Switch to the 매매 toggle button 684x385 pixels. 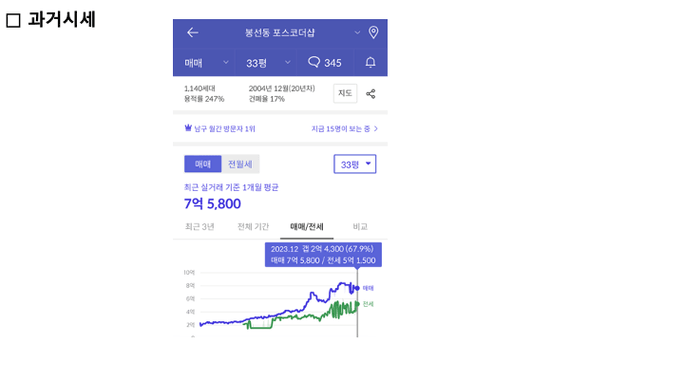[x=202, y=164]
